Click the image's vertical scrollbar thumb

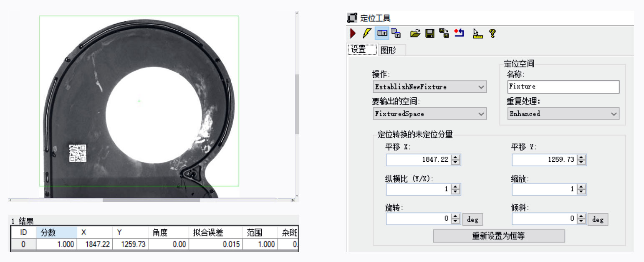click(297, 104)
